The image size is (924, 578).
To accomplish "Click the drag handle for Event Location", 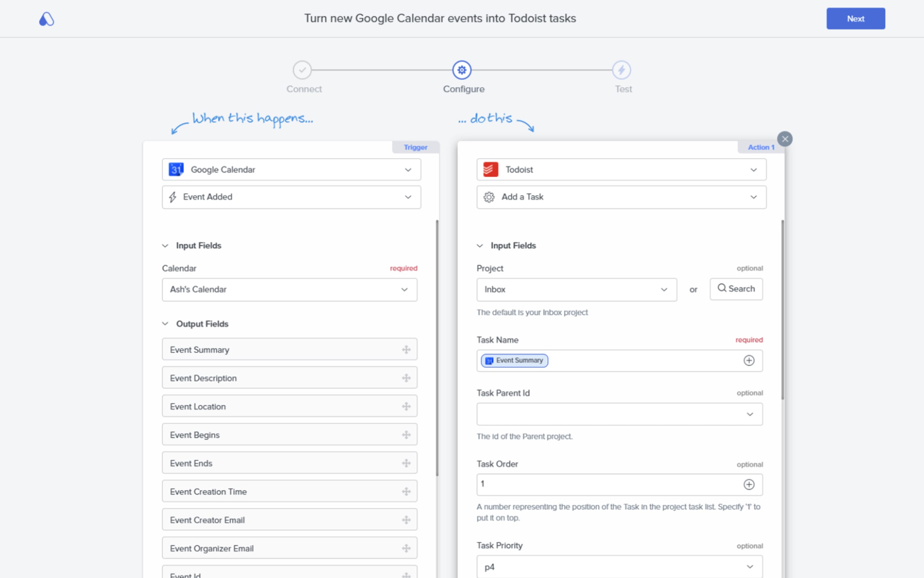I will tap(406, 406).
